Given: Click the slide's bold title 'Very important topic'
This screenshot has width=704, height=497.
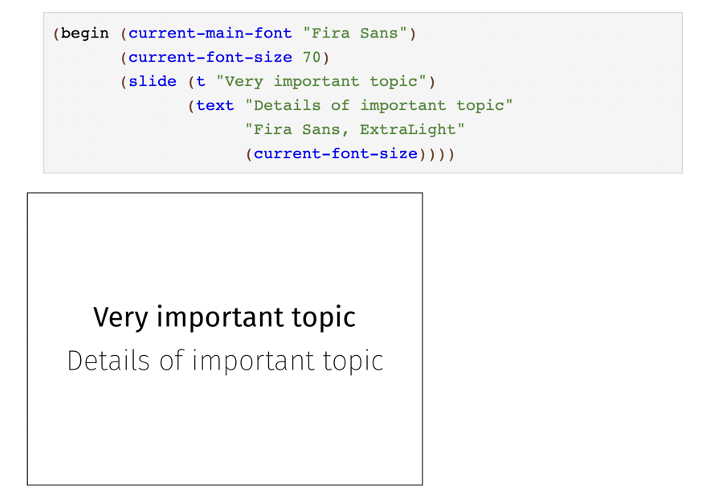Looking at the screenshot, I should (224, 317).
